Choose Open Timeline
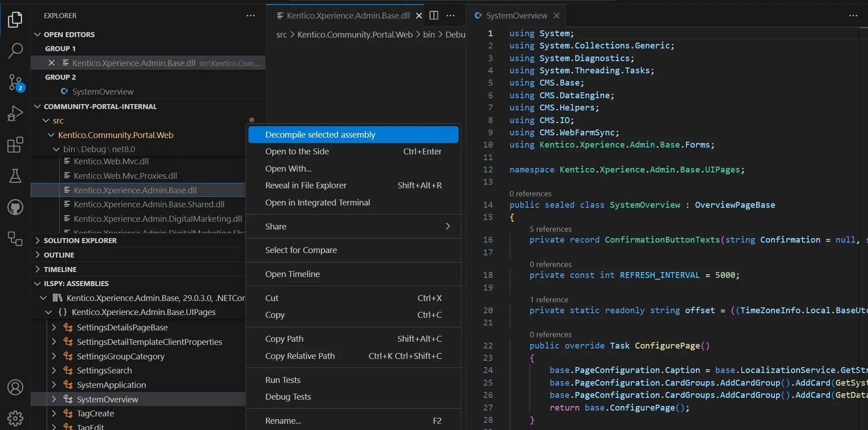This screenshot has width=868, height=430. pyautogui.click(x=353, y=274)
